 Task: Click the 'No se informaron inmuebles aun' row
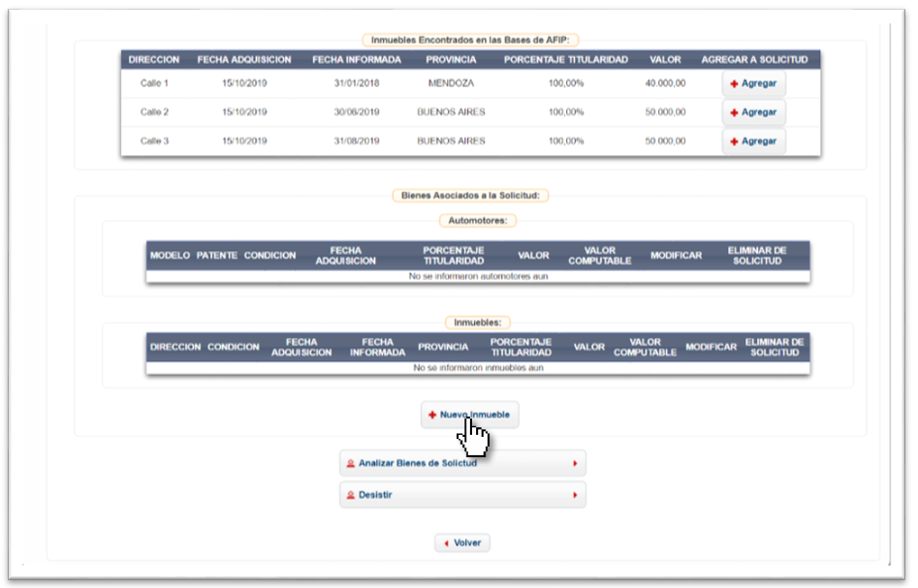tap(478, 368)
